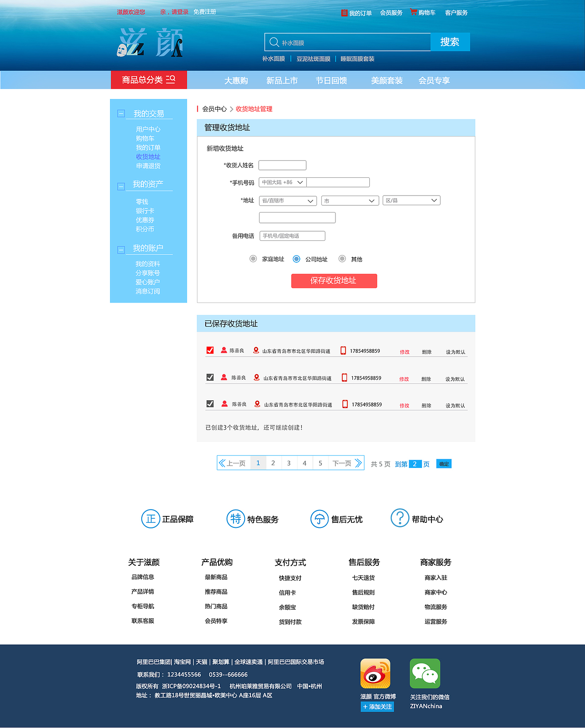Click the previous-page double arrow icon
585x728 pixels.
pyautogui.click(x=222, y=463)
